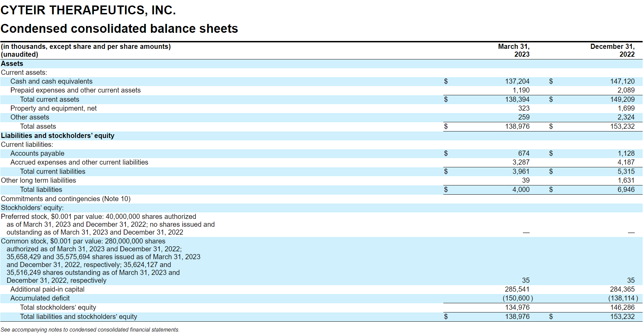Click the 'Condensed consolidated balance sheets' heading
Screen dimensions: 644x335
coord(119,29)
